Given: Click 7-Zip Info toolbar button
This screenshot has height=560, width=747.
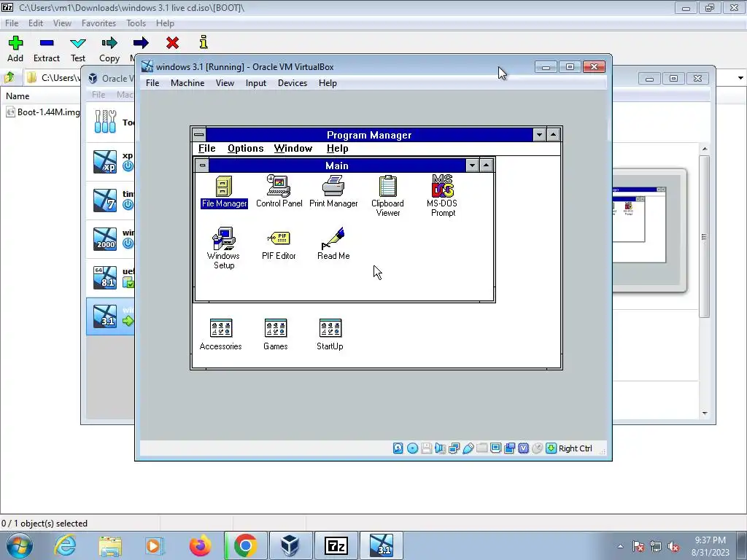Looking at the screenshot, I should point(204,42).
